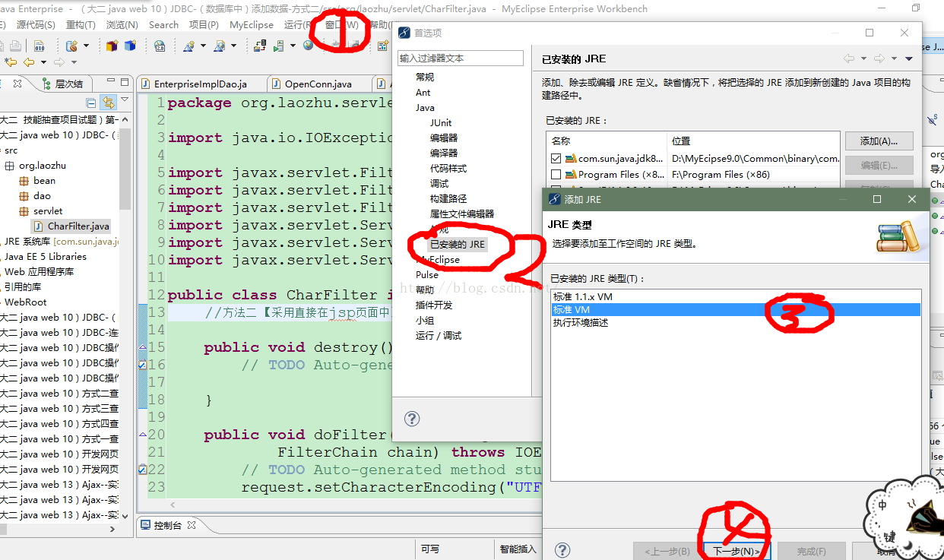Click the forward navigation arrow in toolbar
944x560 pixels.
coord(59,62)
